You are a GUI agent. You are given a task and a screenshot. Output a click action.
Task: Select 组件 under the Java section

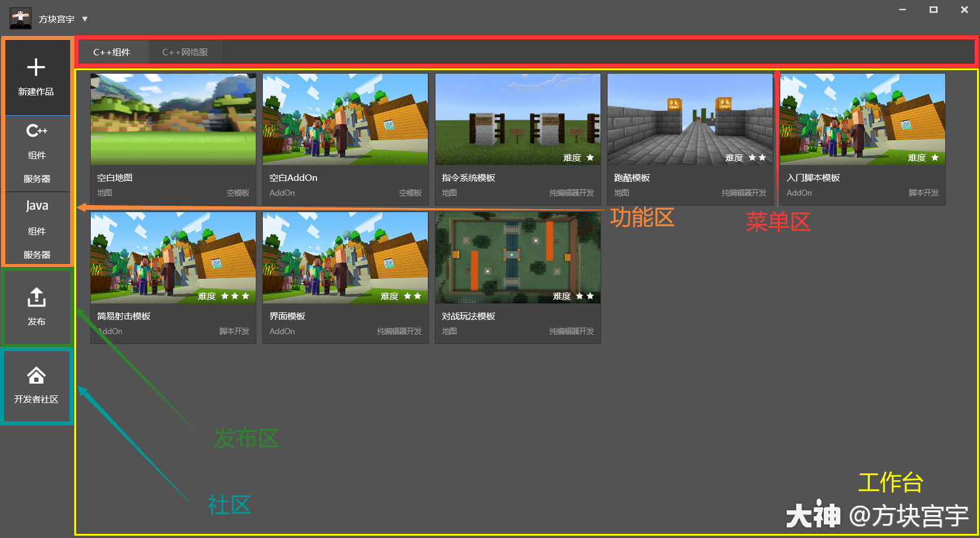coord(37,232)
